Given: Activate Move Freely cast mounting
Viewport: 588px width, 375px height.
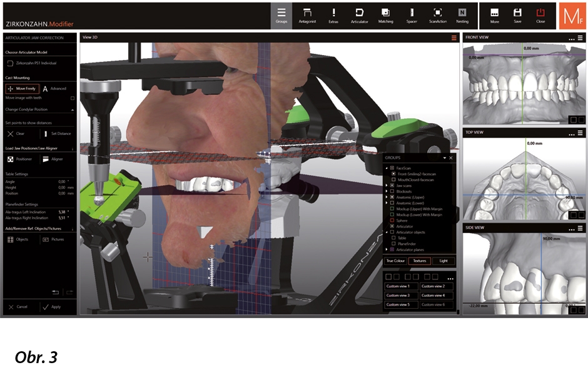Looking at the screenshot, I should (22, 89).
